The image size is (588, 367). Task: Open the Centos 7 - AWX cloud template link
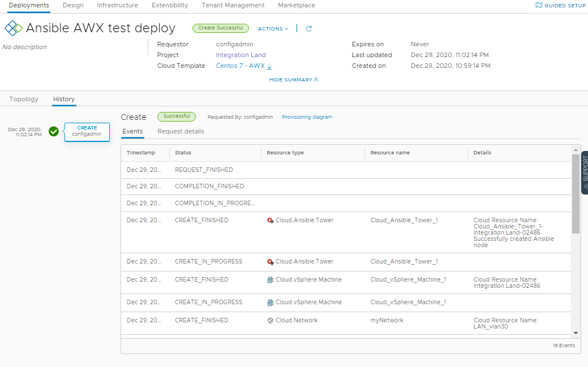[241, 66]
